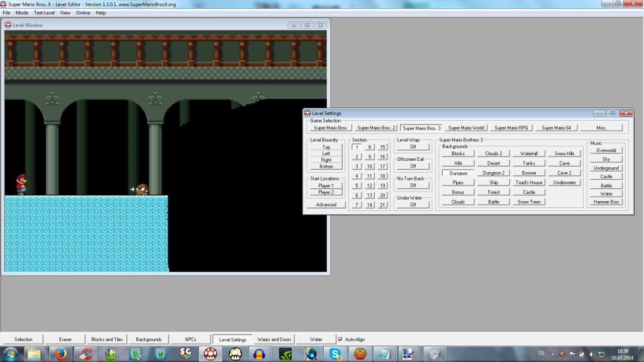Open the Help menu
The height and width of the screenshot is (362, 644).
tap(101, 13)
